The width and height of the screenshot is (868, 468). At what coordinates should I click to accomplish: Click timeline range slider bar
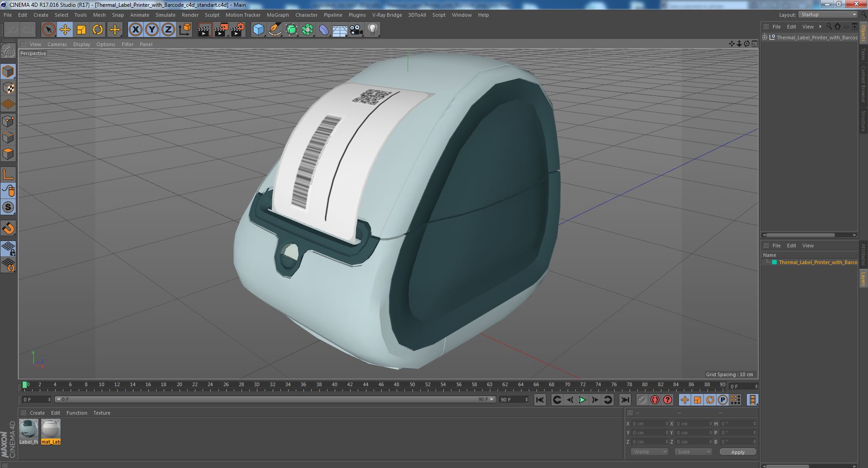point(275,400)
